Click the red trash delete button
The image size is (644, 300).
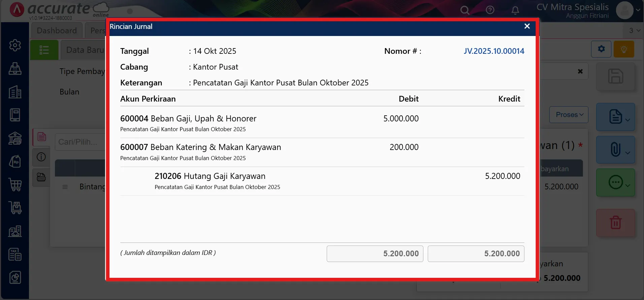click(615, 223)
